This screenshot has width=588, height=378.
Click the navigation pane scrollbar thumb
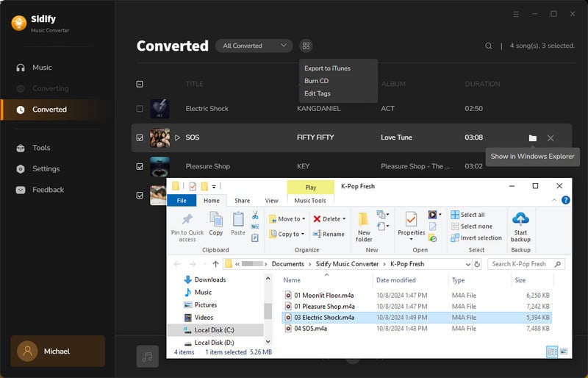tap(268, 311)
